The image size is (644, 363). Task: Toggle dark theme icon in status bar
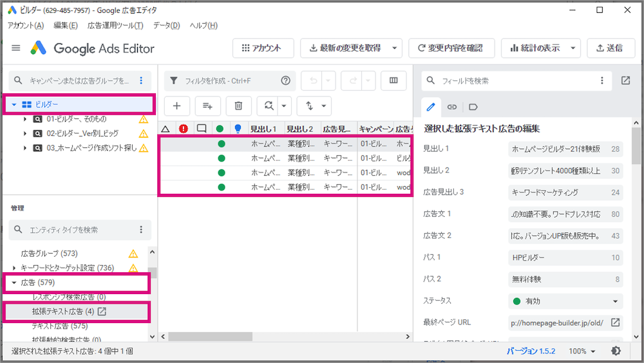click(616, 351)
